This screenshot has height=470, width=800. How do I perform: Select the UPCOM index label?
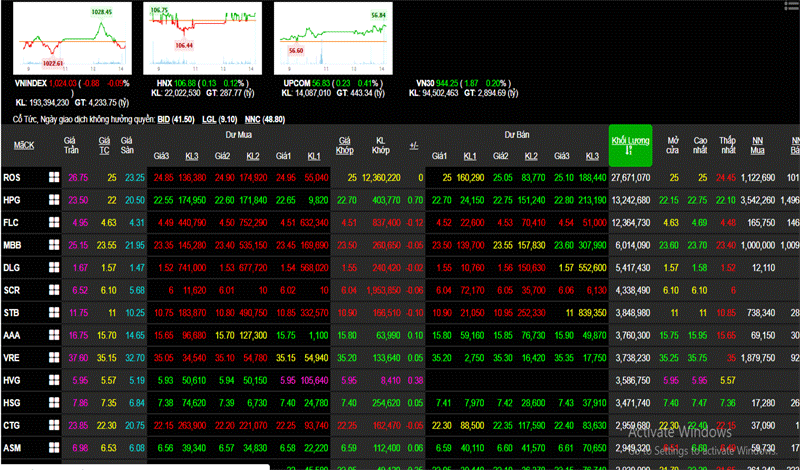[296, 83]
